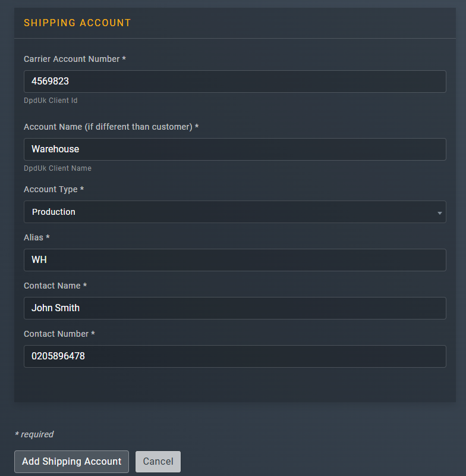Expand Account Type to change from Production
466x476 pixels.
click(x=235, y=212)
